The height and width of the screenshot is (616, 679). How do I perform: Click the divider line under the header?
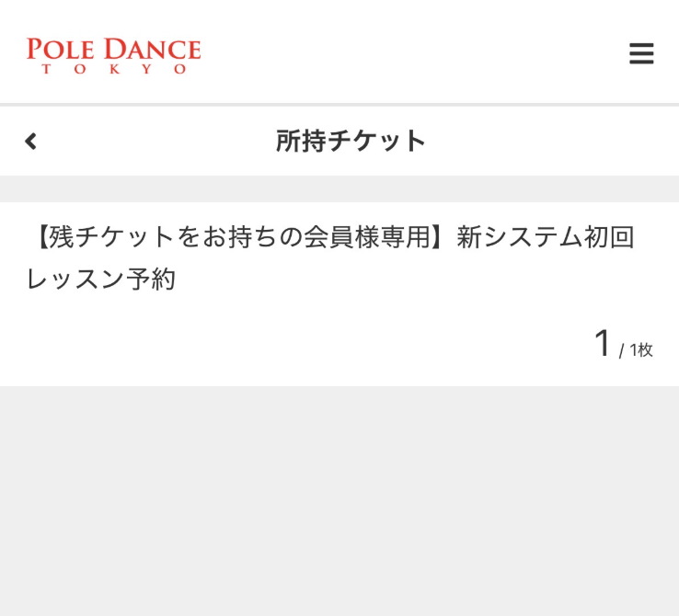(339, 104)
